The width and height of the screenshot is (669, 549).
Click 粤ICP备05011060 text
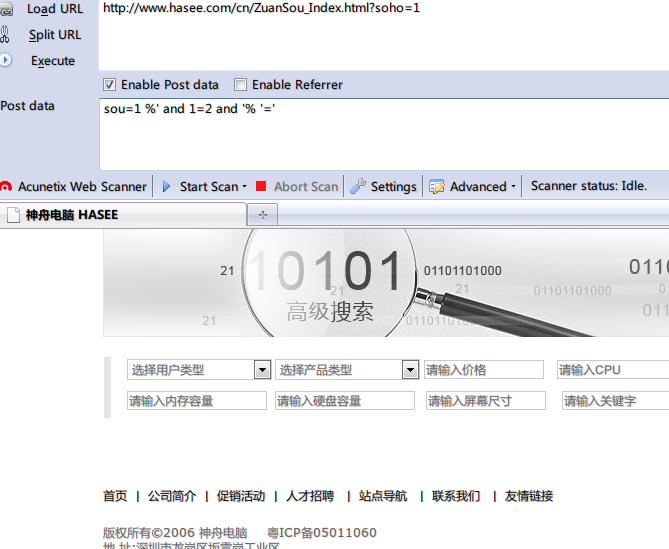pos(322,533)
